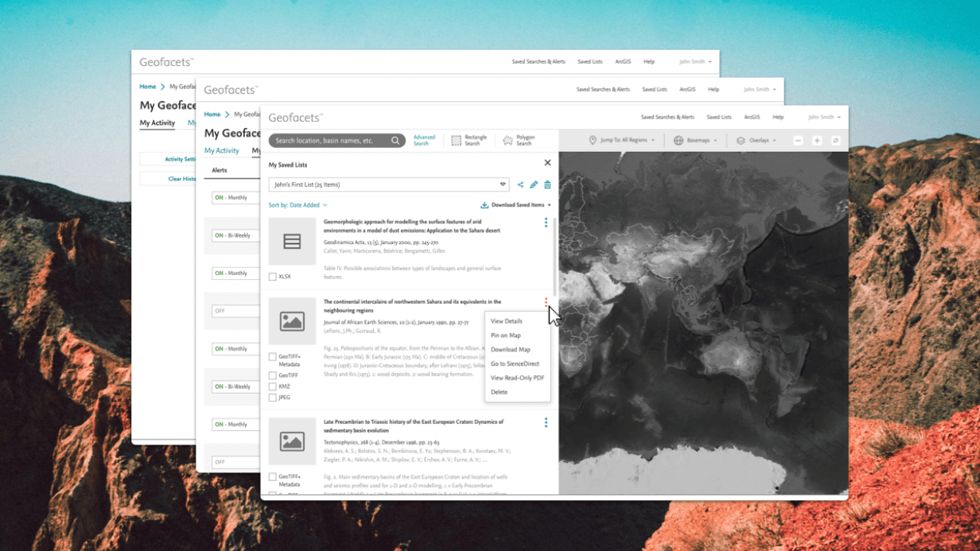Click the table thumbnail of the Geomorphologic item
This screenshot has width=980, height=551.
tap(292, 242)
